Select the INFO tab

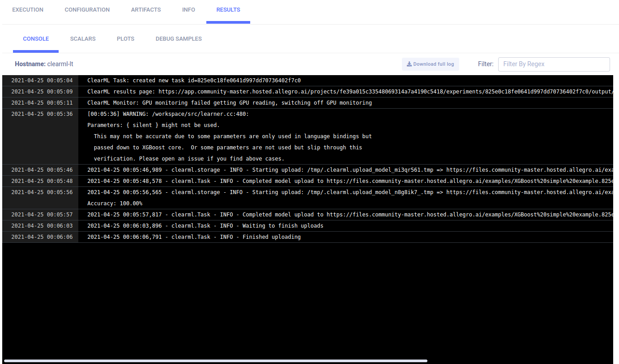pyautogui.click(x=188, y=10)
